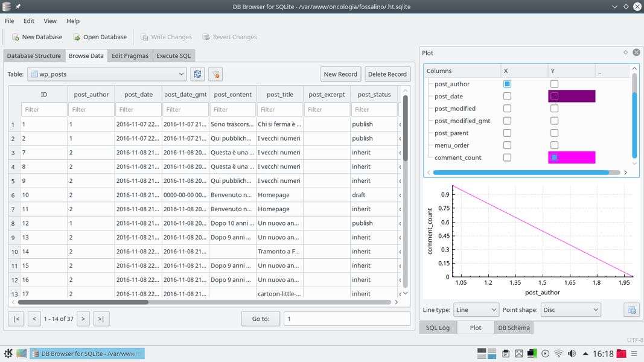The height and width of the screenshot is (362, 644).
Task: Open the Edit menu
Action: 28,21
